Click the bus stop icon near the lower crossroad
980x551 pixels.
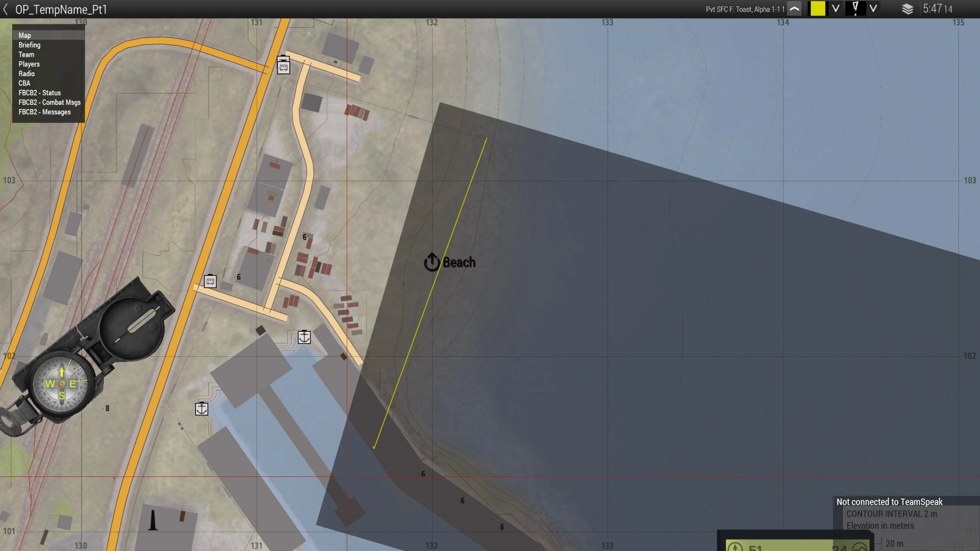(x=210, y=282)
